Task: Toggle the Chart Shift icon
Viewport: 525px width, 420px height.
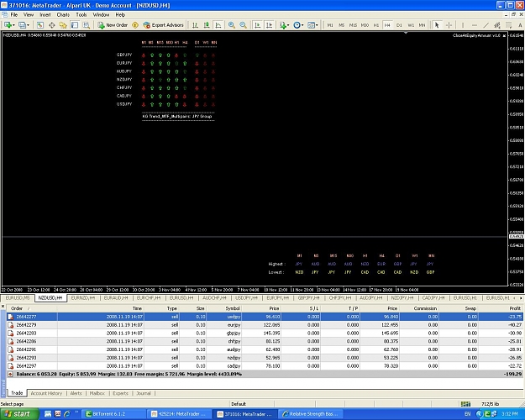Action: [269, 25]
